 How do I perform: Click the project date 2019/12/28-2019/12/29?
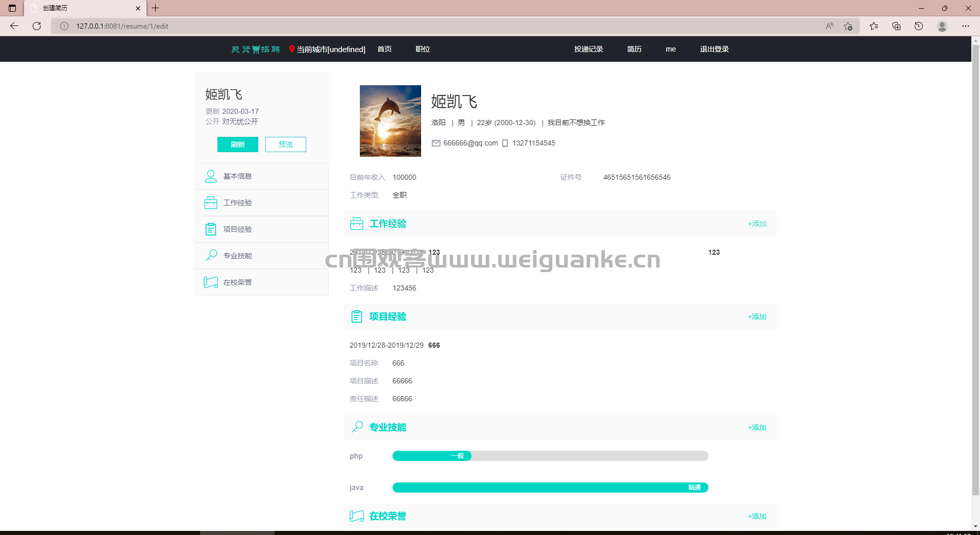pos(386,345)
